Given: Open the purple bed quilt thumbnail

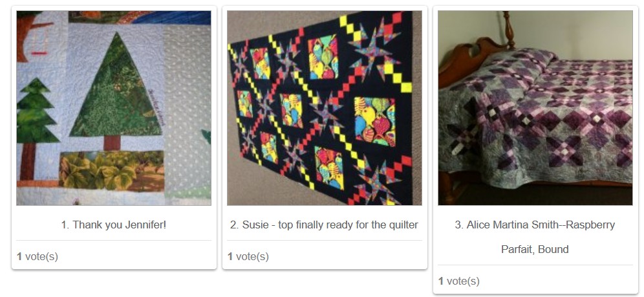Looking at the screenshot, I should click(x=535, y=108).
